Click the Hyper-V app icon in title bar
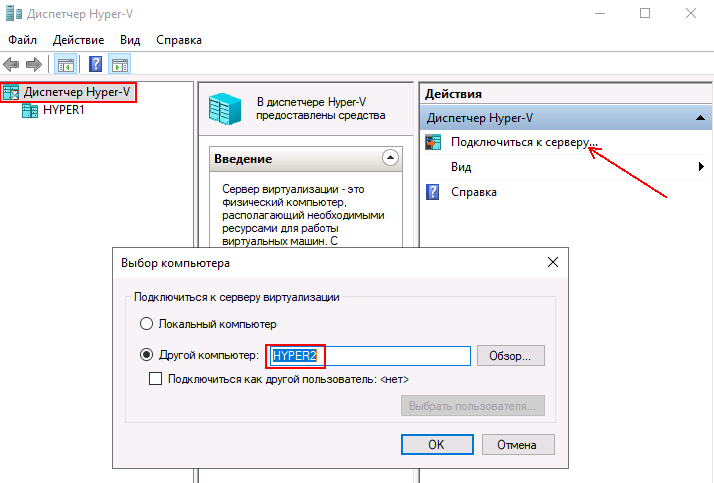This screenshot has height=483, width=714. 13,14
